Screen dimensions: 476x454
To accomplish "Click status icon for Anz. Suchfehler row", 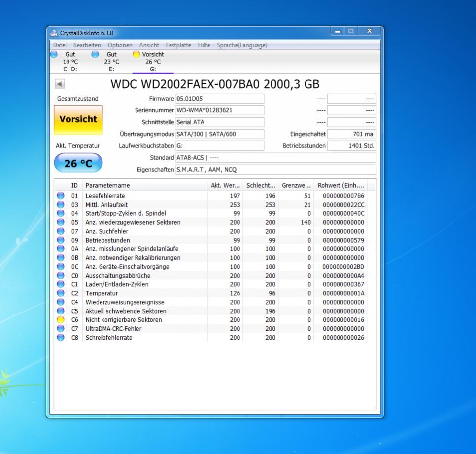I will click(x=61, y=231).
